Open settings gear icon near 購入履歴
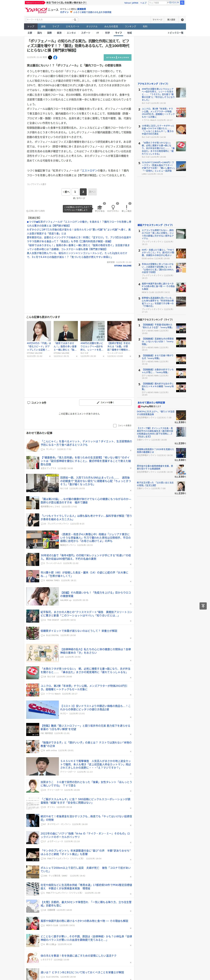This screenshot has width=210, height=980. tap(182, 19)
